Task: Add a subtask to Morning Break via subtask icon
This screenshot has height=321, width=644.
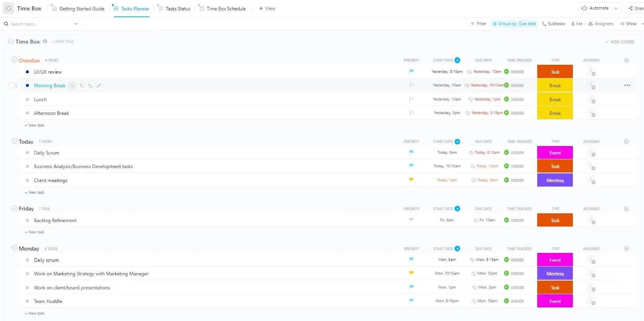Action: tap(82, 86)
